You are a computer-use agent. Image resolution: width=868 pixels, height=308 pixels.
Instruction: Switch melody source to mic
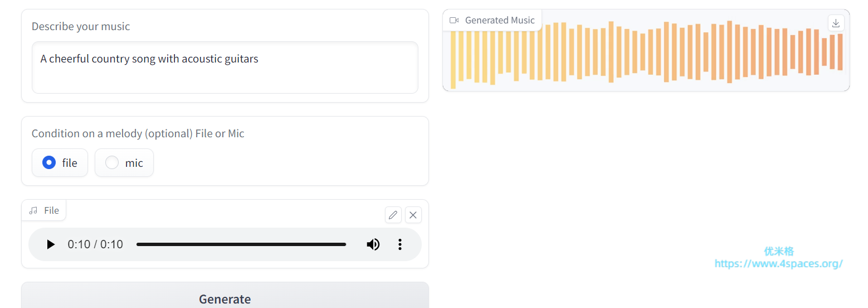(x=113, y=163)
